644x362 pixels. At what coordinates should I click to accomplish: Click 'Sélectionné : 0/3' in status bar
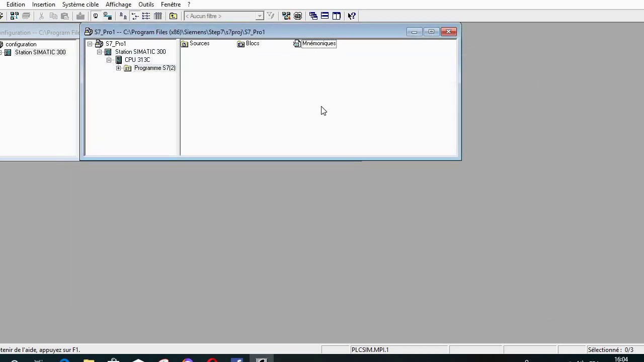pyautogui.click(x=610, y=349)
